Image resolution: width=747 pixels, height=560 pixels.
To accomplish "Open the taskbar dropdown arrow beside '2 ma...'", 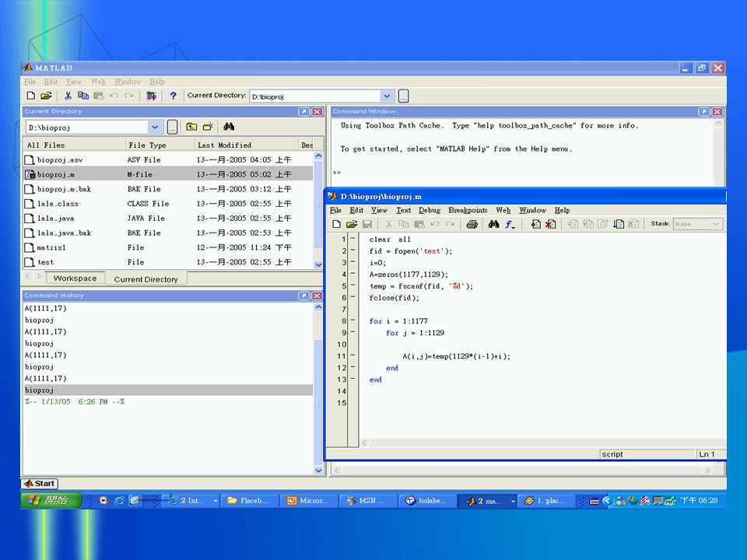I will (513, 501).
